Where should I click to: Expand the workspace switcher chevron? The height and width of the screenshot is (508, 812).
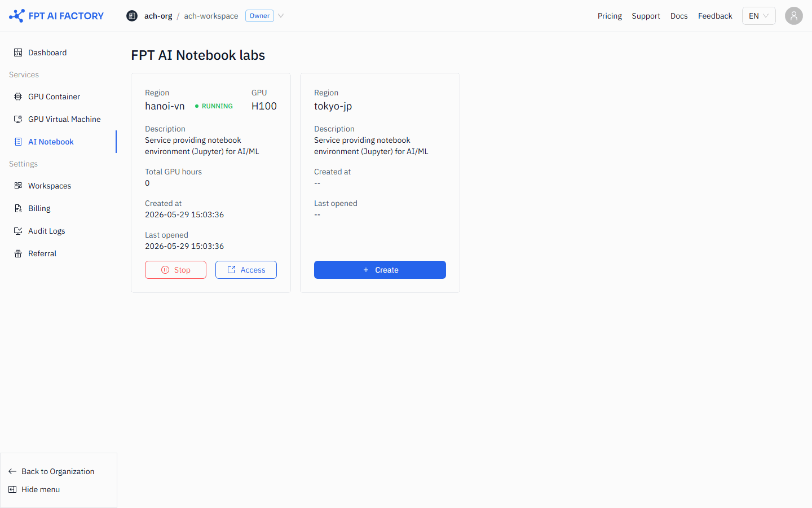[x=281, y=16]
